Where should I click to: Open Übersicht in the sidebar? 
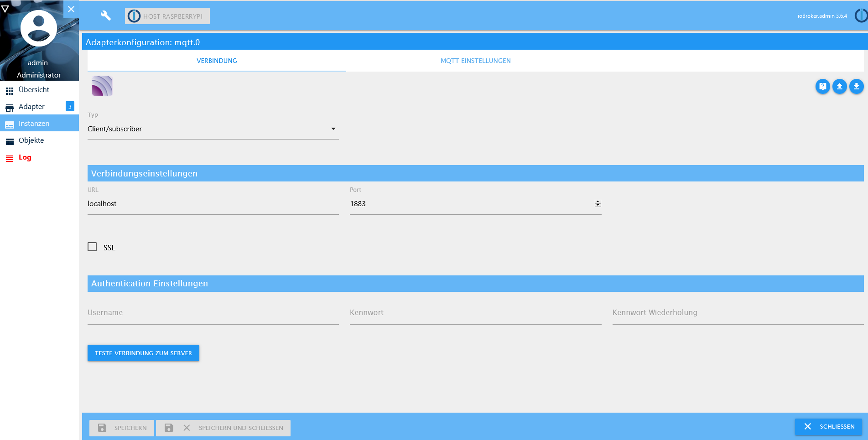(x=39, y=90)
